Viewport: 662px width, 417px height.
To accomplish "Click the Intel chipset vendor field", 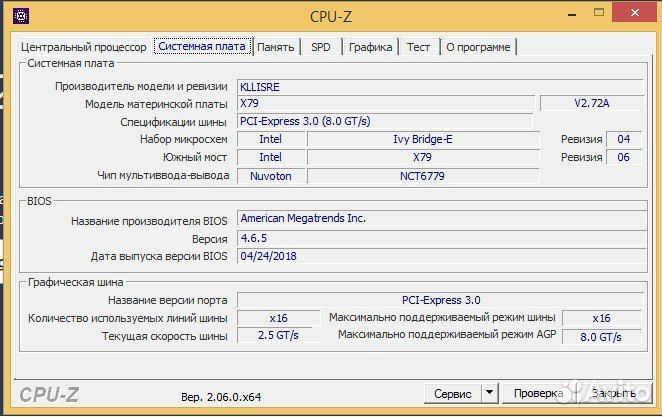I will (x=271, y=139).
